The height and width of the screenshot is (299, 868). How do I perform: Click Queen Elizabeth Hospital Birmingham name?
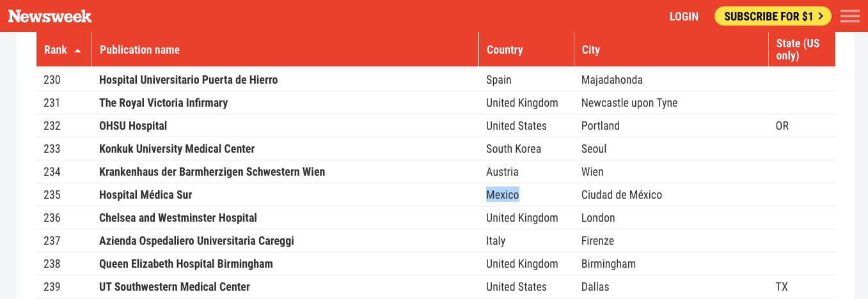[x=185, y=264]
